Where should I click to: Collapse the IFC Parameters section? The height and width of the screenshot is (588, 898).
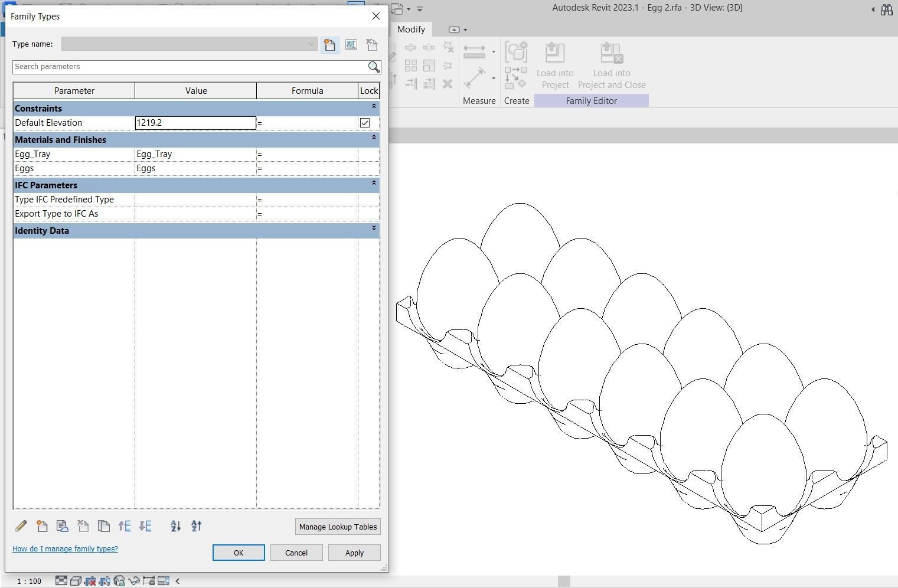[374, 183]
